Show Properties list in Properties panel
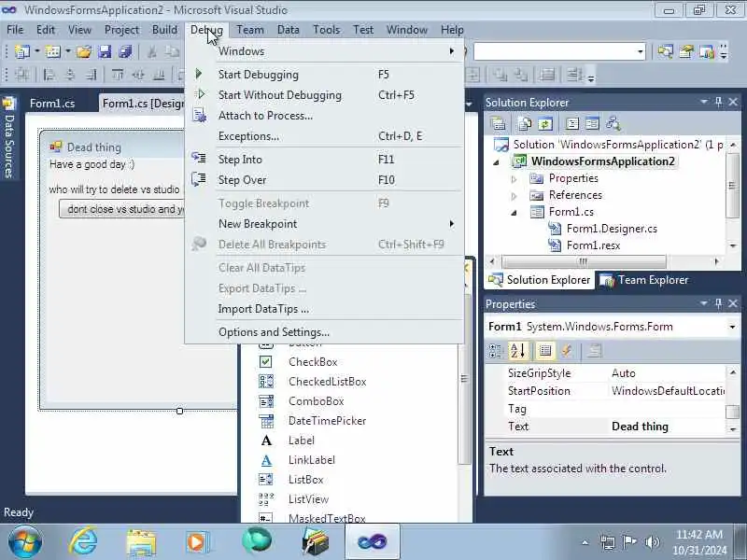 tap(545, 351)
